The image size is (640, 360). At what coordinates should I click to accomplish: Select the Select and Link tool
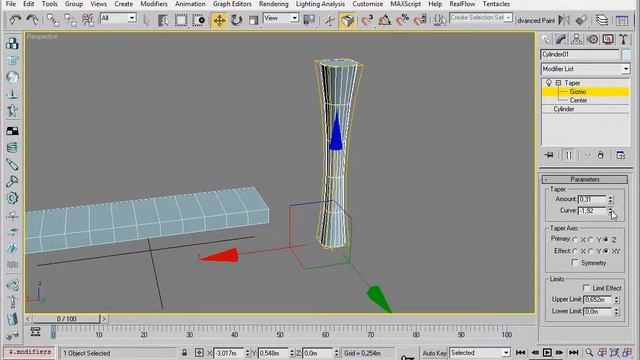coord(53,20)
